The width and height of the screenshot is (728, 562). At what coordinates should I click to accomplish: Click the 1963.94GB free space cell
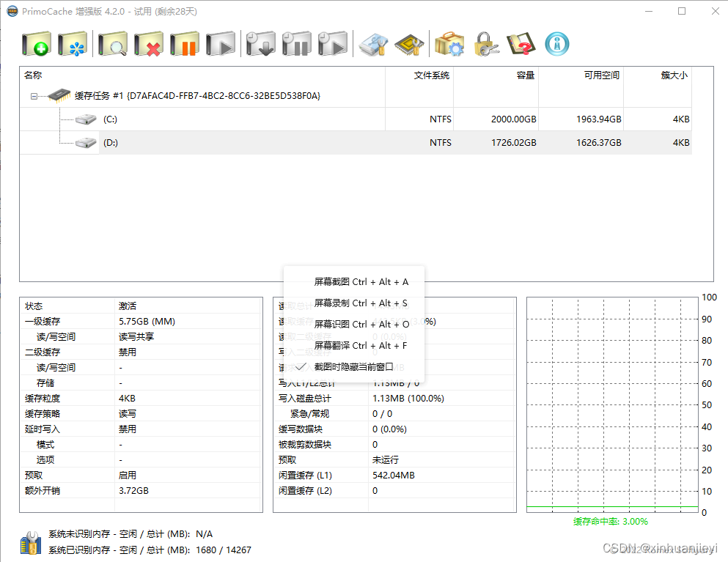[598, 119]
